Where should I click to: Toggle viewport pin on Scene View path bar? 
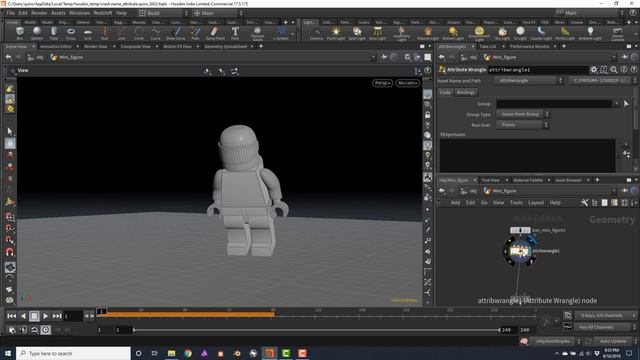(x=384, y=57)
